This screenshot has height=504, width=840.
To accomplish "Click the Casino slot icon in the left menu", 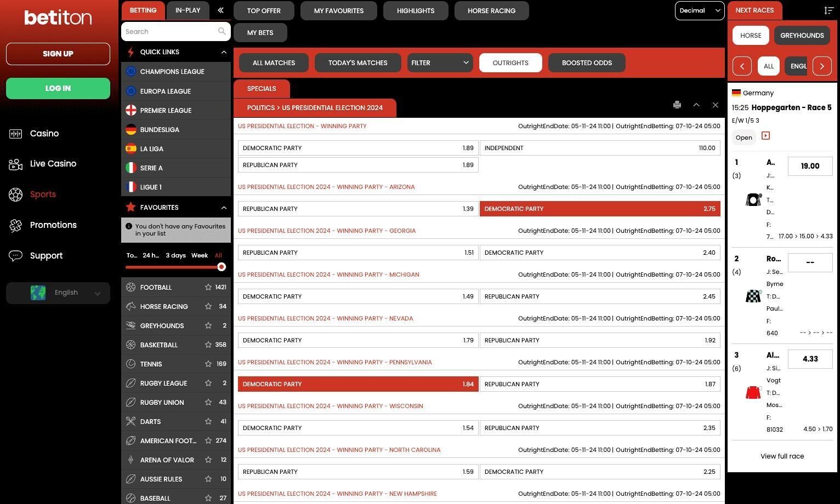I will point(16,134).
